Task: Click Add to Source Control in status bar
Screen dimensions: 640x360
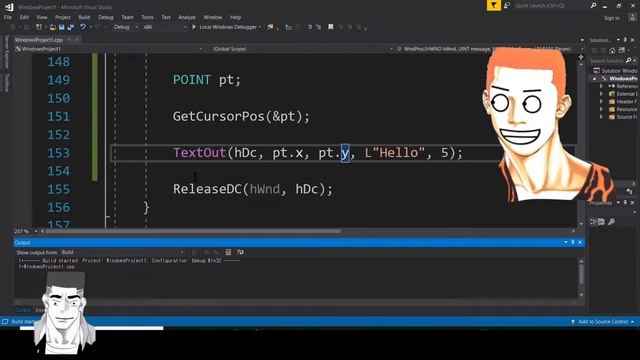Action: click(603, 322)
